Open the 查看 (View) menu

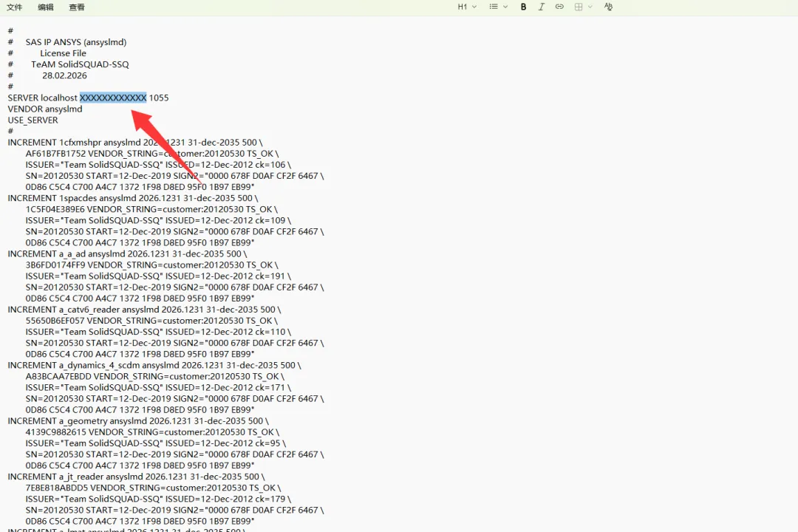(x=76, y=7)
